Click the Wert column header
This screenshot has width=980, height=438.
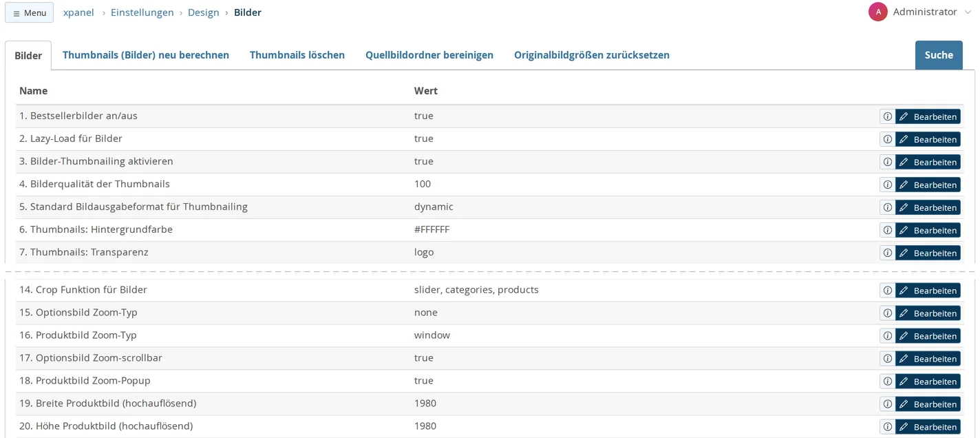click(426, 91)
